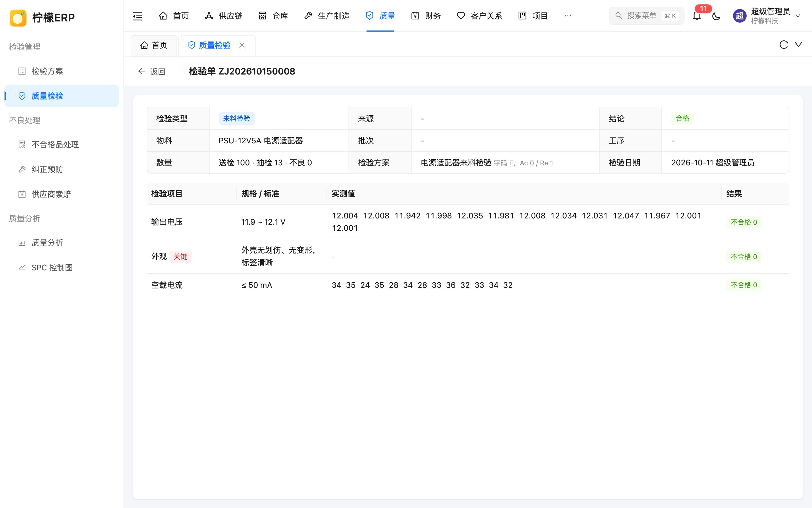This screenshot has height=508, width=812.
Task: Open 纠正预防 in the sidebar
Action: coord(62,169)
